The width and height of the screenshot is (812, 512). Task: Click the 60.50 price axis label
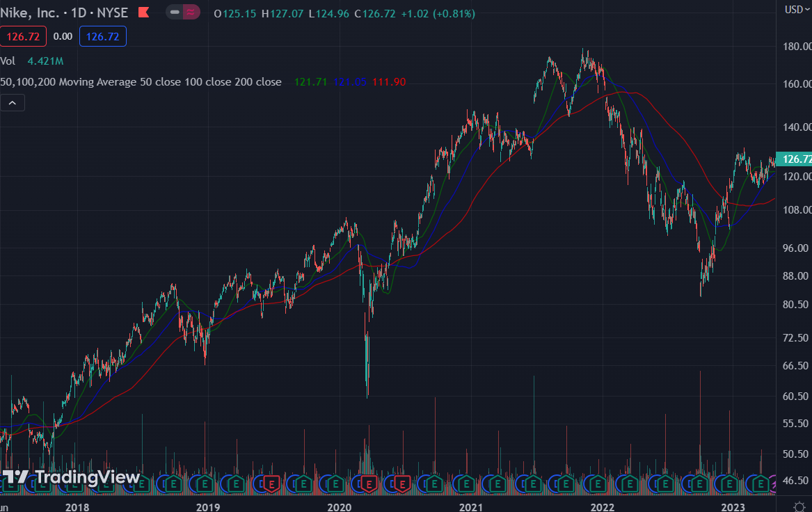pyautogui.click(x=796, y=396)
